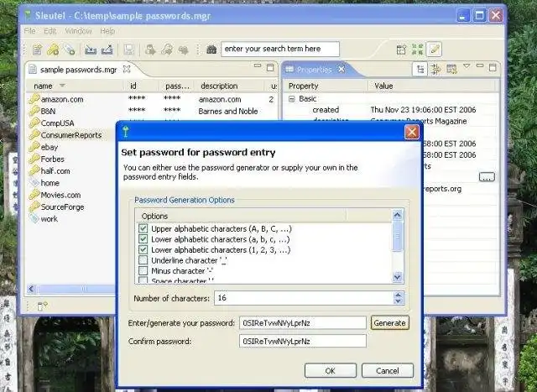Increase number of characters with up arrow

click(398, 295)
